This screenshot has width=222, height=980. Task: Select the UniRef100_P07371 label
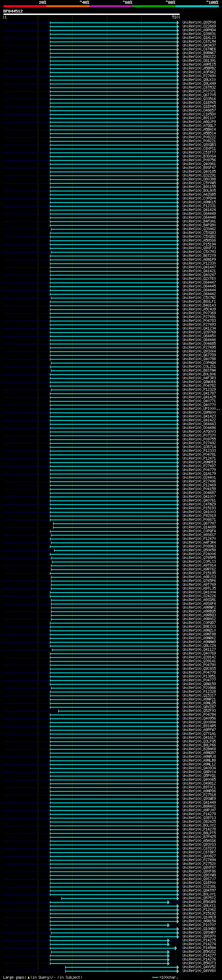point(199,91)
